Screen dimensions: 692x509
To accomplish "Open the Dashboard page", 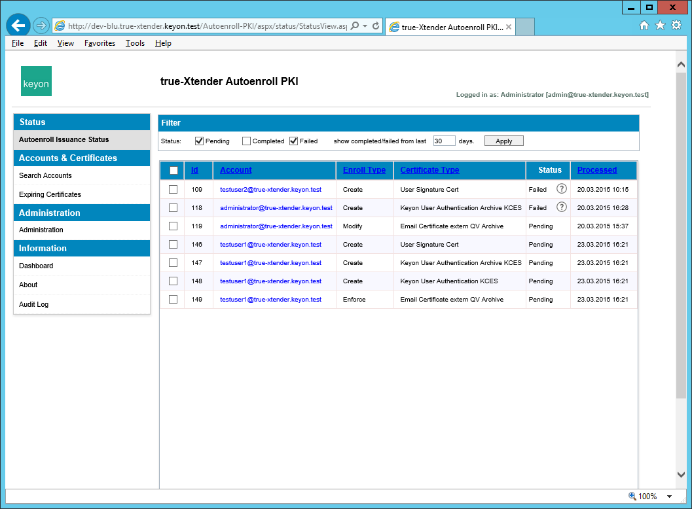I will point(36,265).
